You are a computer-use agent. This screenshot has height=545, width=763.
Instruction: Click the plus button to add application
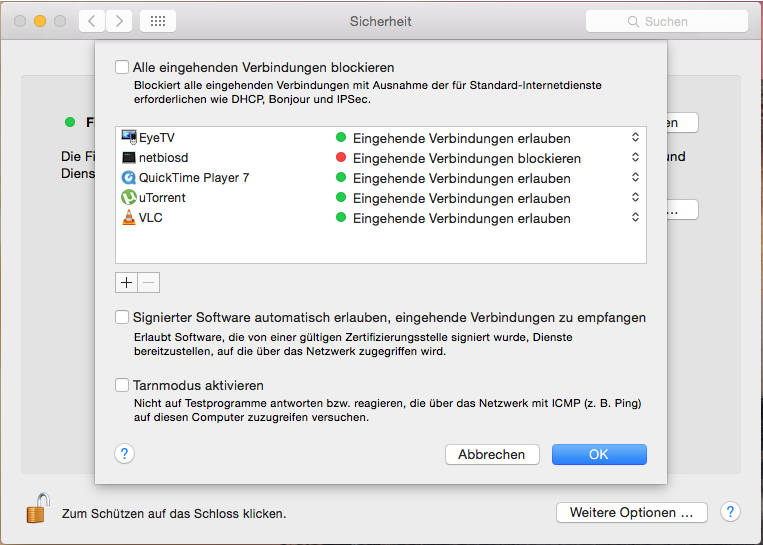[x=126, y=282]
